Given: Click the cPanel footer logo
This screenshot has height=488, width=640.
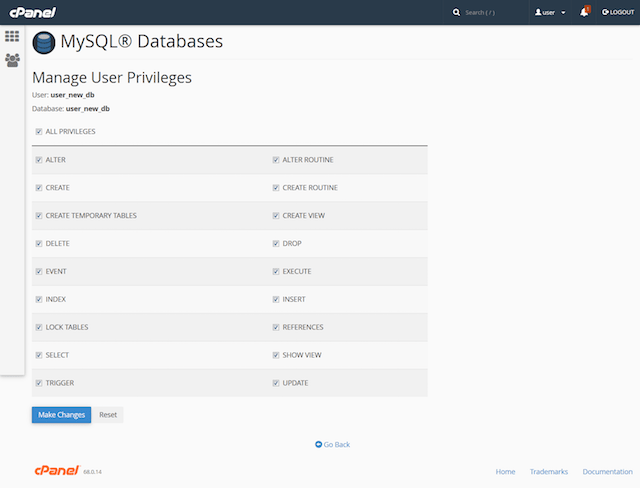Looking at the screenshot, I should click(x=52, y=471).
